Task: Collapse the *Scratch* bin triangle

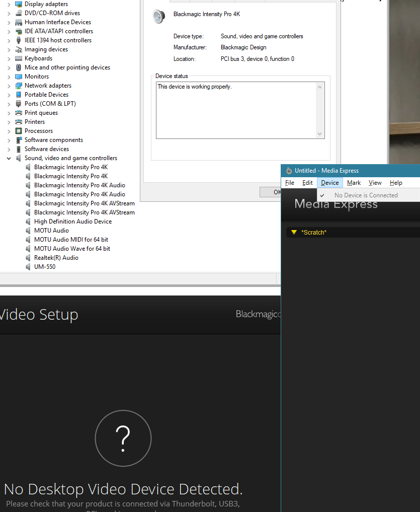Action: tap(294, 233)
